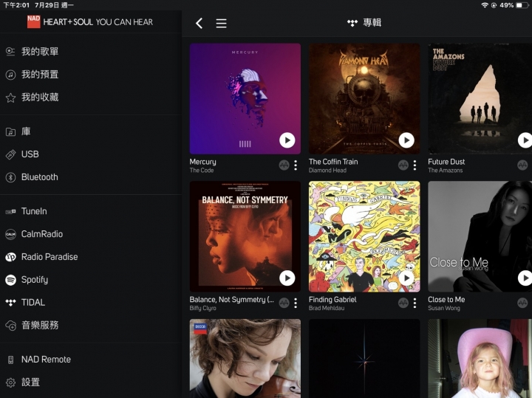Click the MQA badge on Future Dust
Image resolution: width=532 pixels, height=398 pixels.
tap(522, 165)
